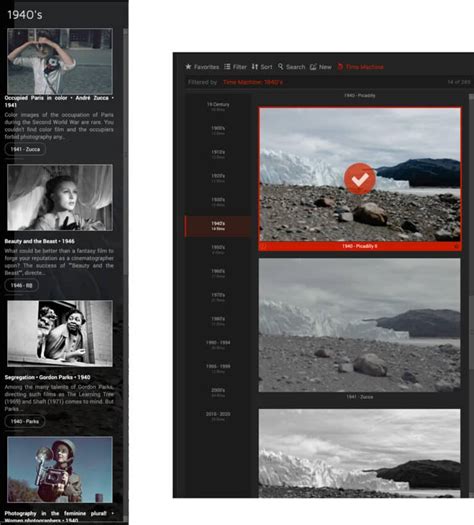Select the 1930's decade
Screen dimensions: 474x525
218,202
